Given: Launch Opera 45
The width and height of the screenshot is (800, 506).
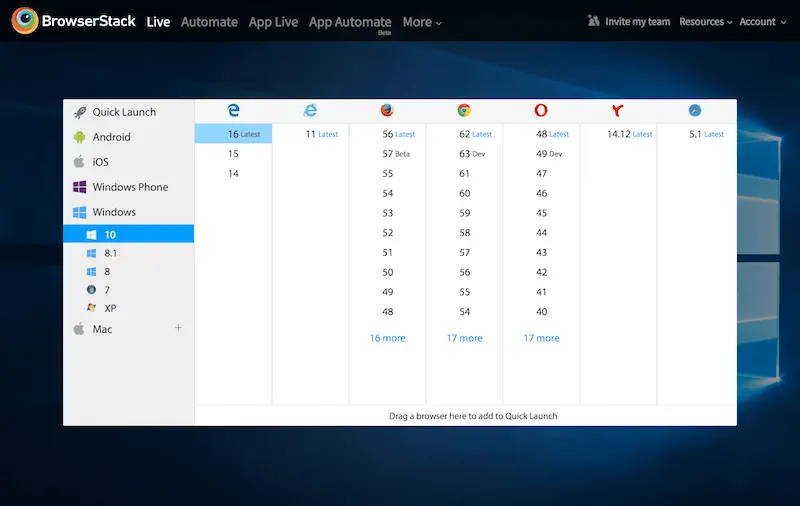Looking at the screenshot, I should pyautogui.click(x=541, y=213).
